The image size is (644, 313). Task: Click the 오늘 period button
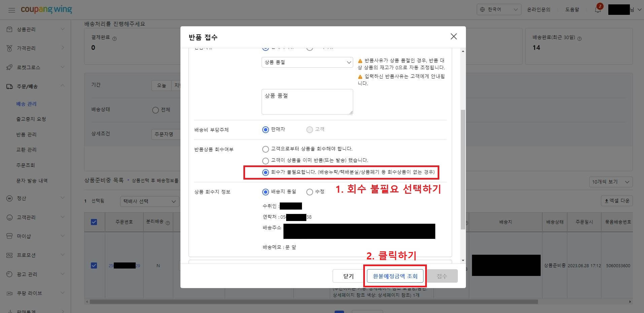162,86
